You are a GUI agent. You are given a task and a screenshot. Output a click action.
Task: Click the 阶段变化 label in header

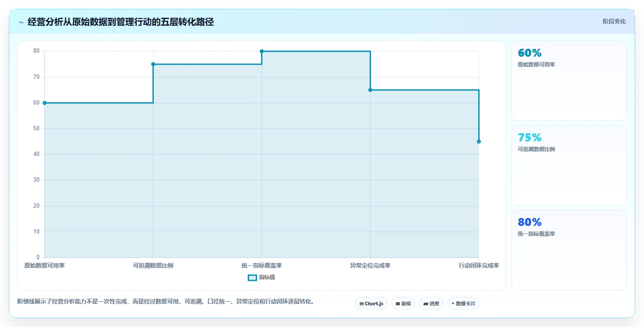[x=614, y=21]
